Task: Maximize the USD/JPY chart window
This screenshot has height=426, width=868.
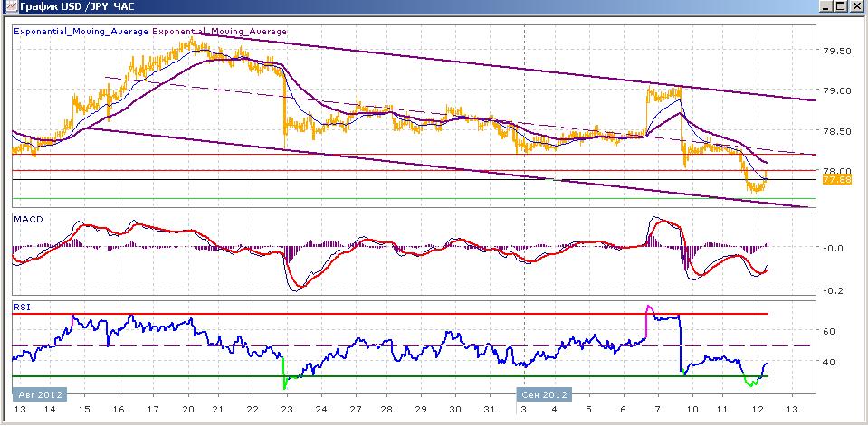Action: 840,6
